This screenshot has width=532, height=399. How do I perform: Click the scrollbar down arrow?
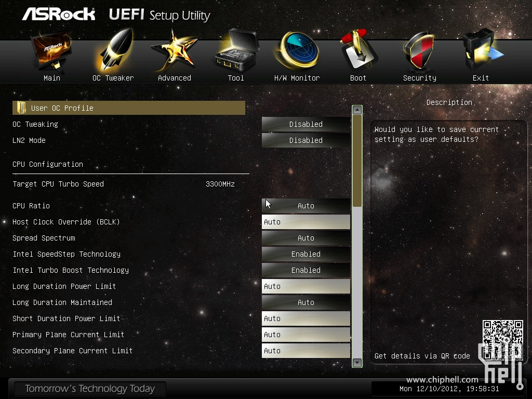(x=357, y=362)
